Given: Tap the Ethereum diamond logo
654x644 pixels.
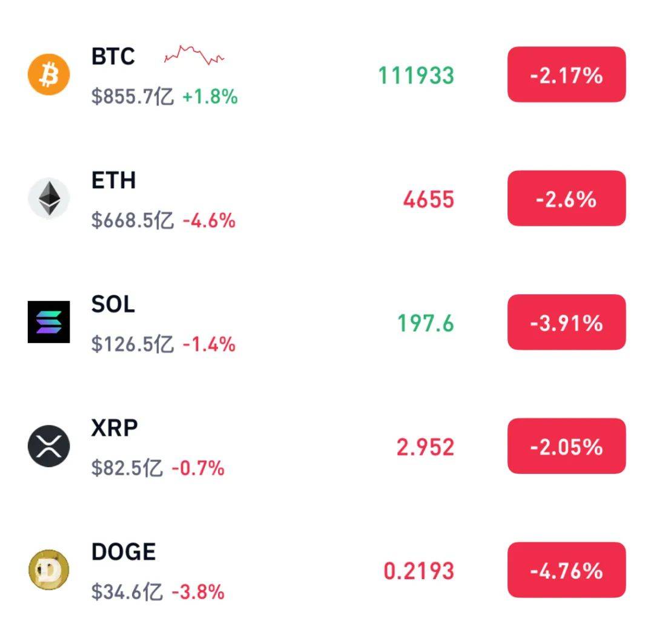Looking at the screenshot, I should [x=49, y=198].
